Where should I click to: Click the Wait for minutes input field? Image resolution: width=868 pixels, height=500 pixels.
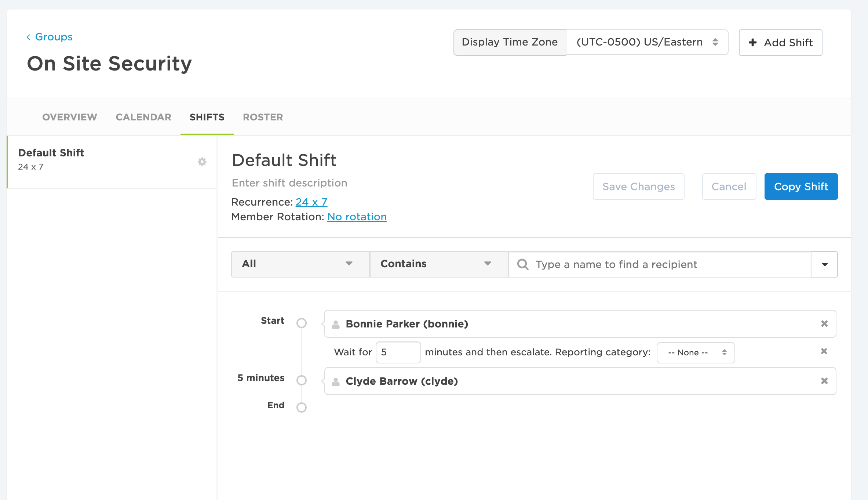[398, 352]
